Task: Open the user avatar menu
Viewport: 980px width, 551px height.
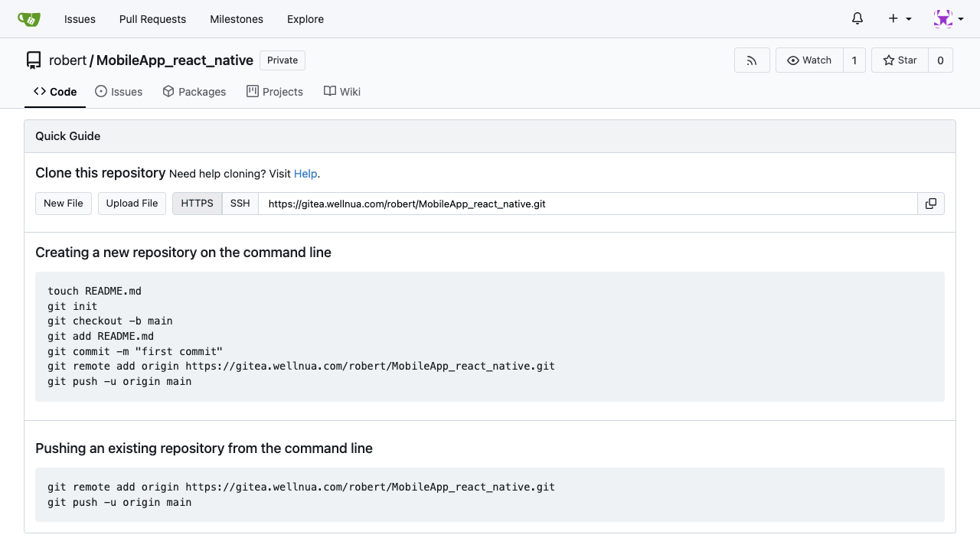Action: click(x=948, y=19)
